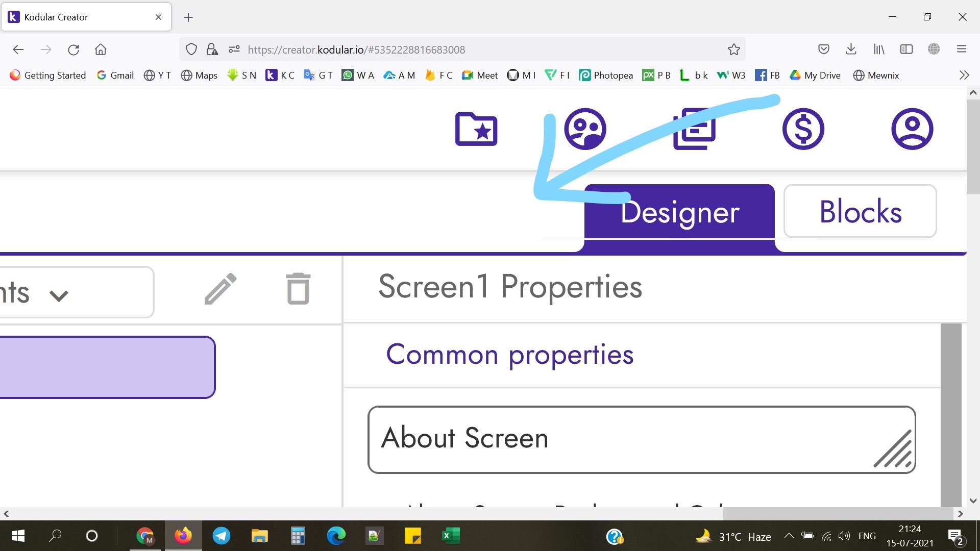The image size is (980, 551).
Task: Open Excel from the taskbar
Action: (x=451, y=536)
